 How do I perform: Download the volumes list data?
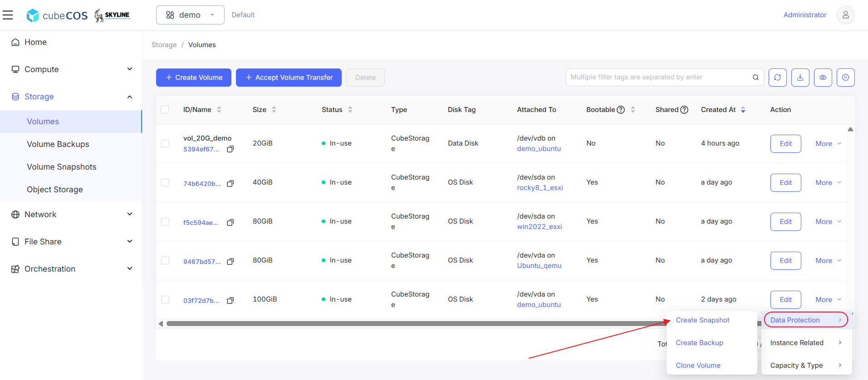click(800, 78)
